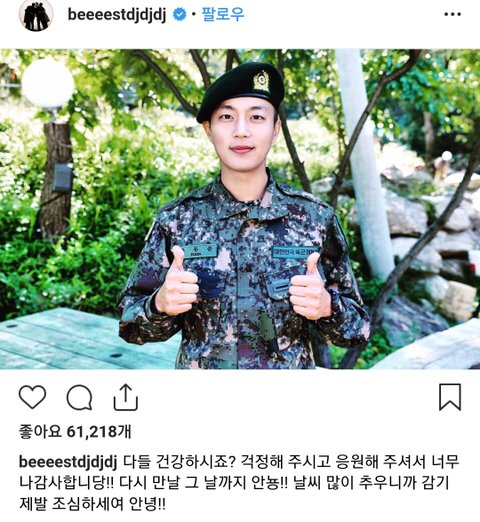
Task: Click the caption line starting '나감사합니당!!'
Action: pyautogui.click(x=234, y=483)
